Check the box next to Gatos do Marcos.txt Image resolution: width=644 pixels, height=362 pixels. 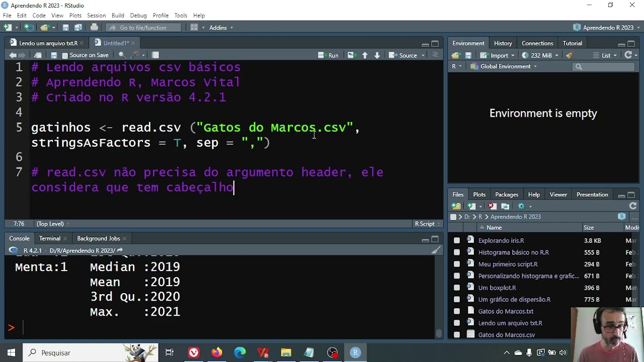(457, 311)
